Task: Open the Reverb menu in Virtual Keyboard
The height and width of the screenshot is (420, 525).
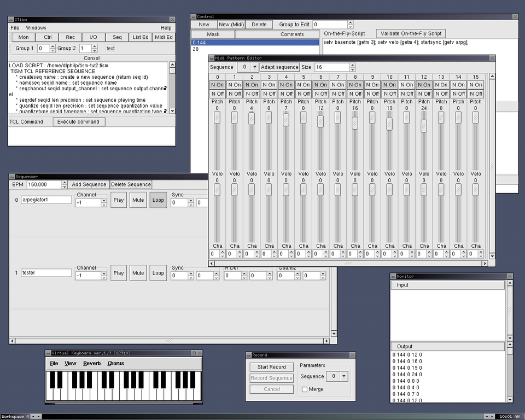Action: (92, 363)
